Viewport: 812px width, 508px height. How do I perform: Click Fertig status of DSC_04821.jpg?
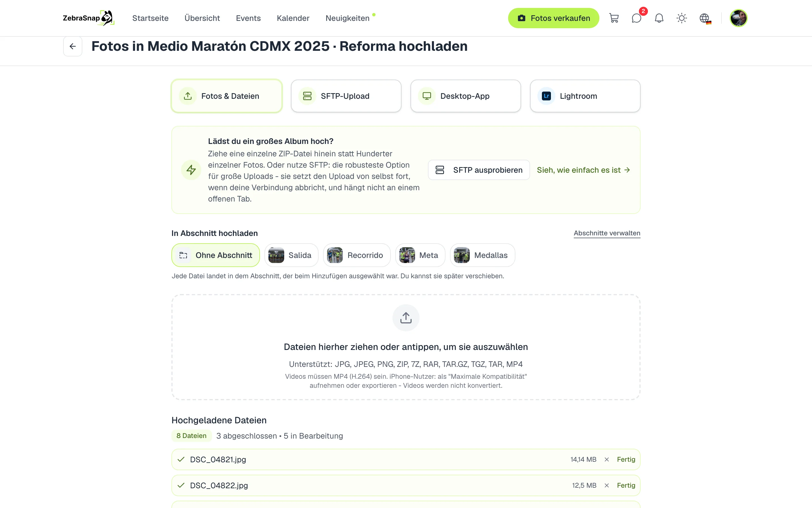626,459
